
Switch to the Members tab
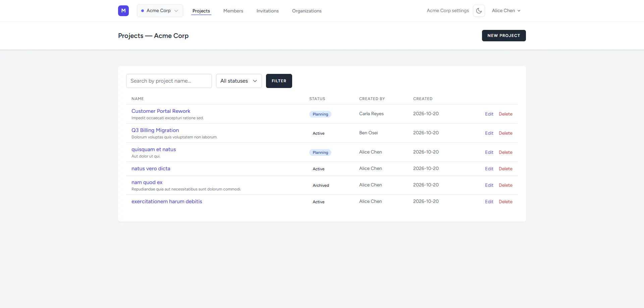pos(233,11)
